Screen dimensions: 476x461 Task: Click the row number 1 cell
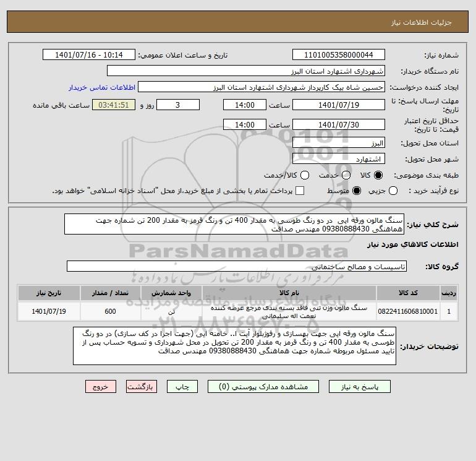[x=449, y=311]
